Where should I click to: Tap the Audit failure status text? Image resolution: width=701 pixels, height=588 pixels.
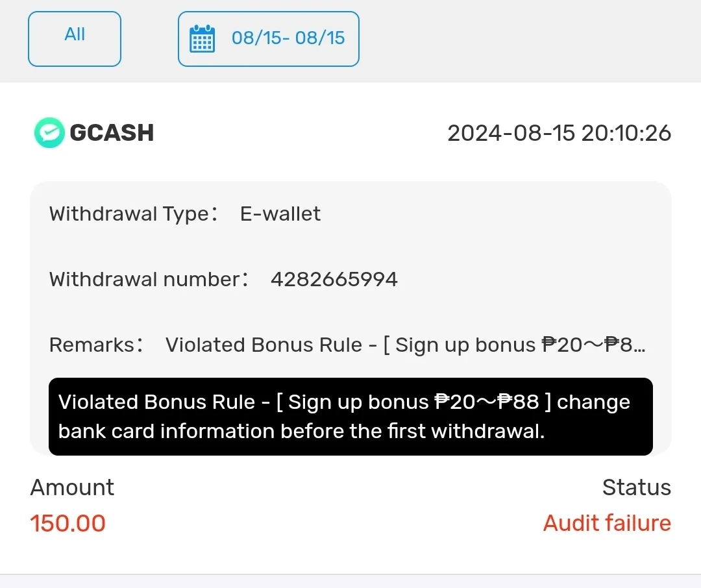coord(607,523)
